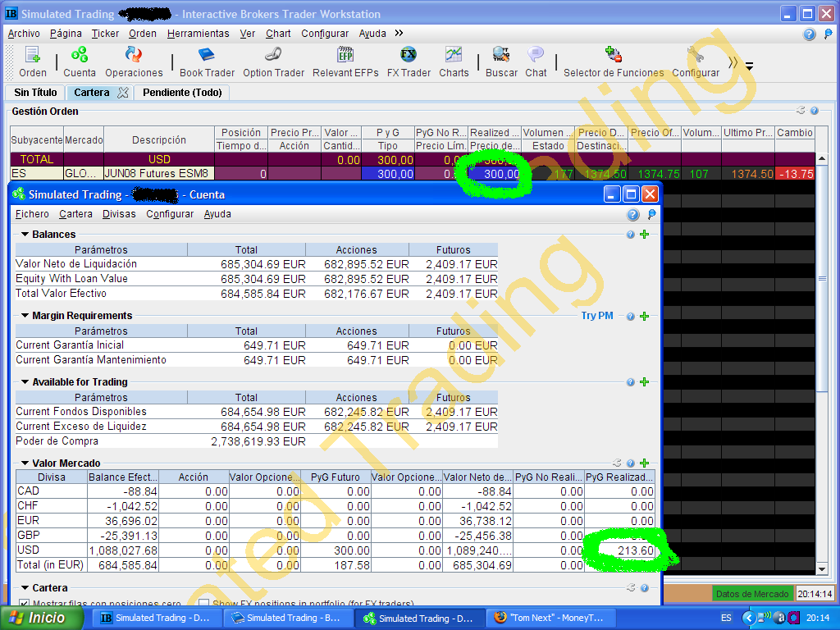Add a row with Balances plus icon
Screen dimensions: 840x630
coord(645,235)
